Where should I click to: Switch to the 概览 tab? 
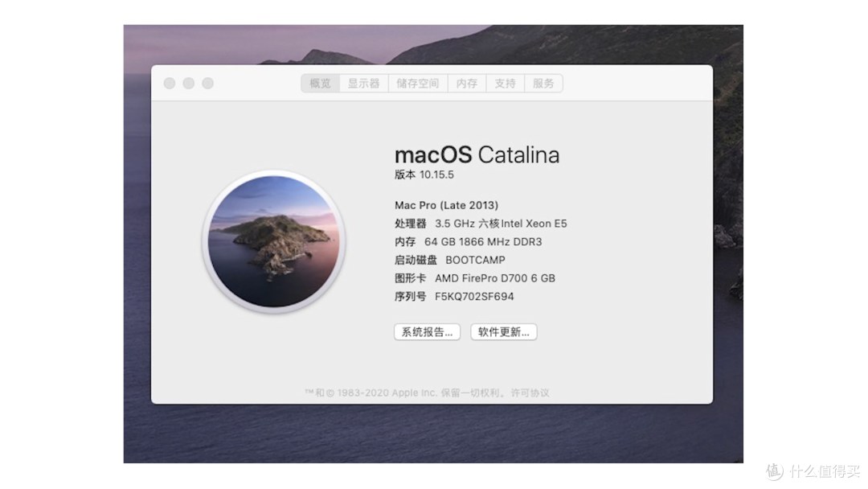click(320, 83)
